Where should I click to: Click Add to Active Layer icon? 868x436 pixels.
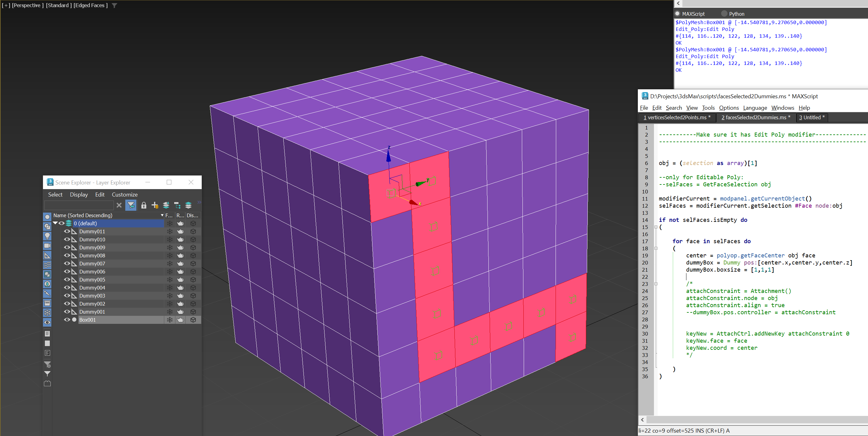166,205
